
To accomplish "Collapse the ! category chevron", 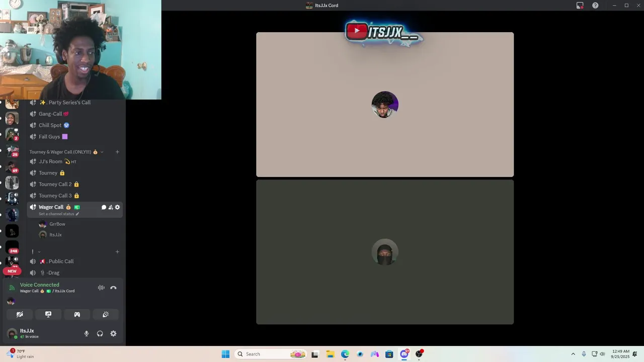I will [x=39, y=251].
